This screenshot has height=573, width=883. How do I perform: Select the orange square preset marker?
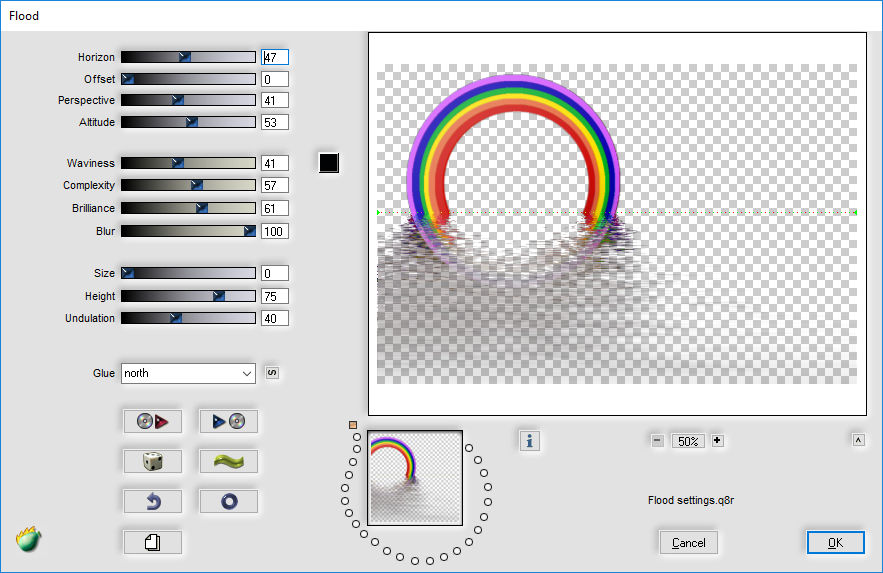353,425
